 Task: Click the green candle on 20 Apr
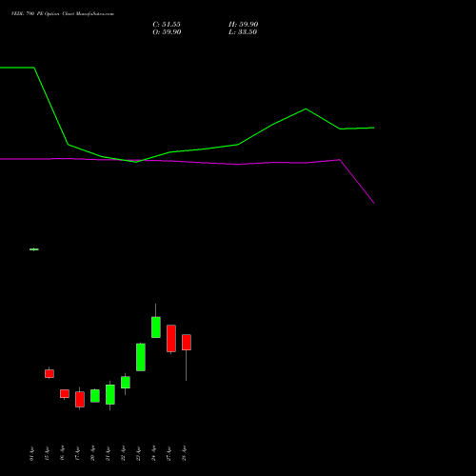pyautogui.click(x=95, y=396)
